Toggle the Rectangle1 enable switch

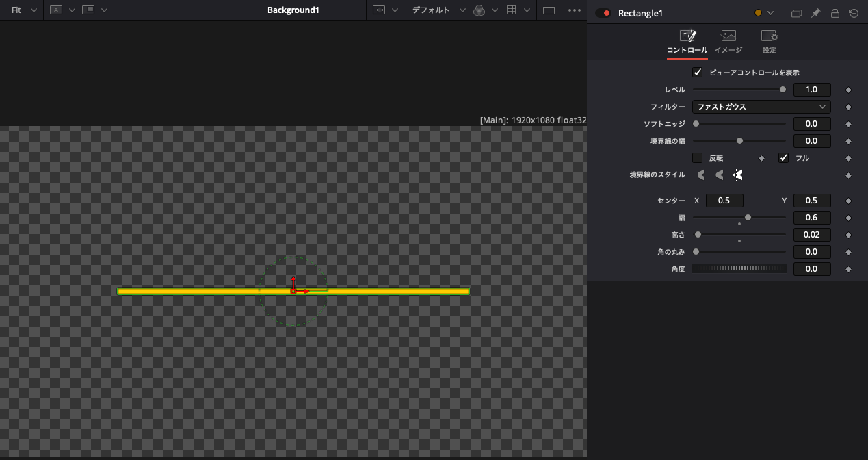click(x=603, y=13)
